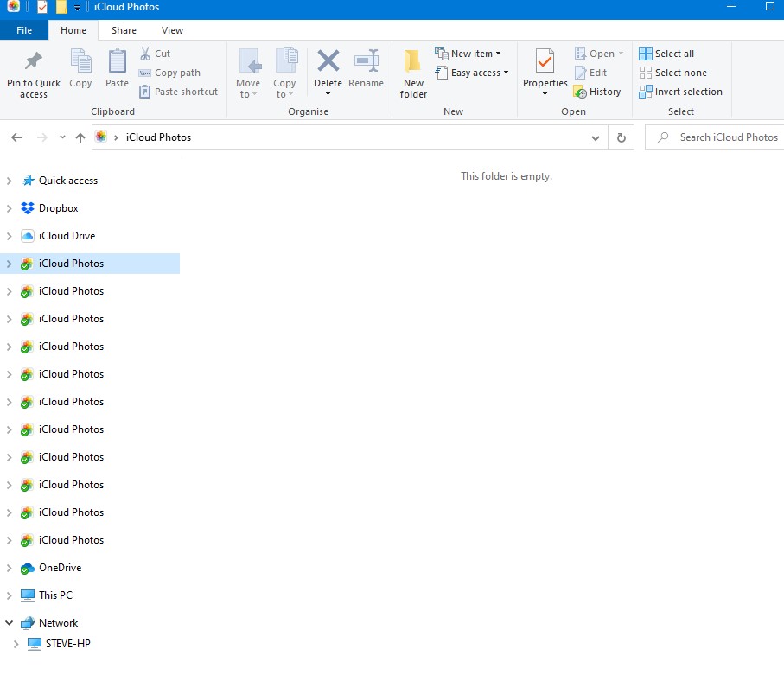The width and height of the screenshot is (784, 687).
Task: Expand the Dropbox node
Action: pos(9,208)
